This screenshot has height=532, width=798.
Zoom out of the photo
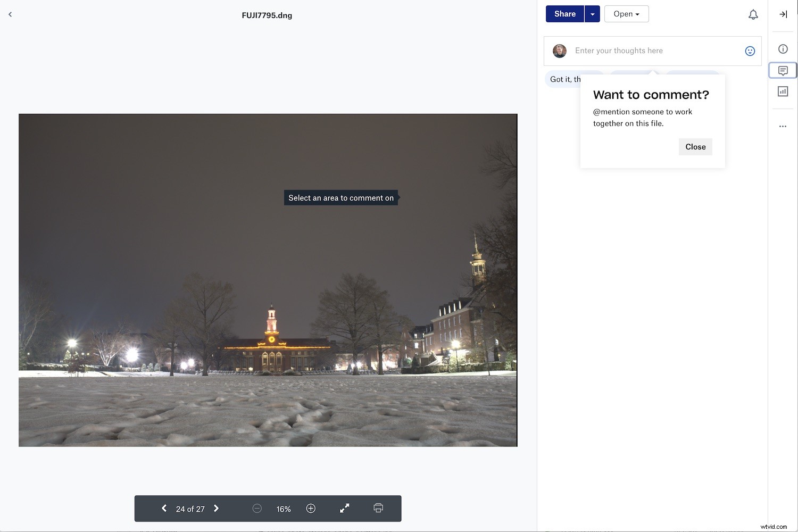[257, 508]
